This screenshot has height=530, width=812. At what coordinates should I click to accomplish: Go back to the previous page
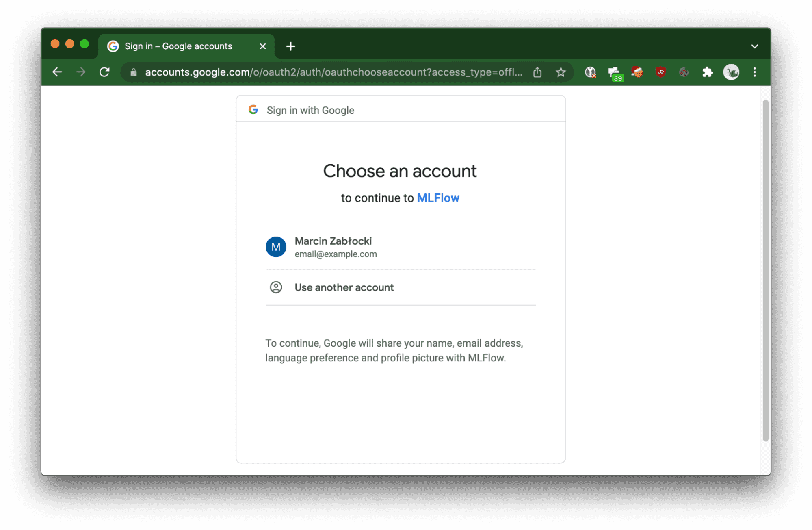point(57,72)
